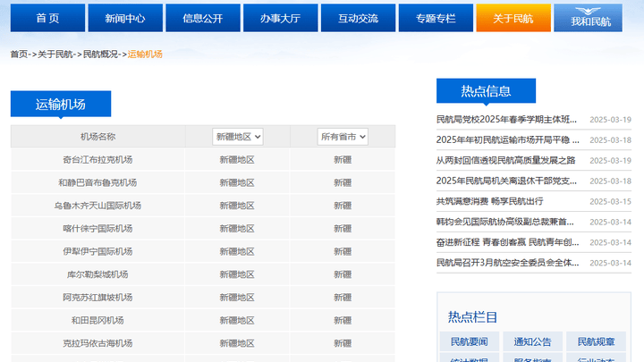Click 首页 in the breadcrumb

19,55
